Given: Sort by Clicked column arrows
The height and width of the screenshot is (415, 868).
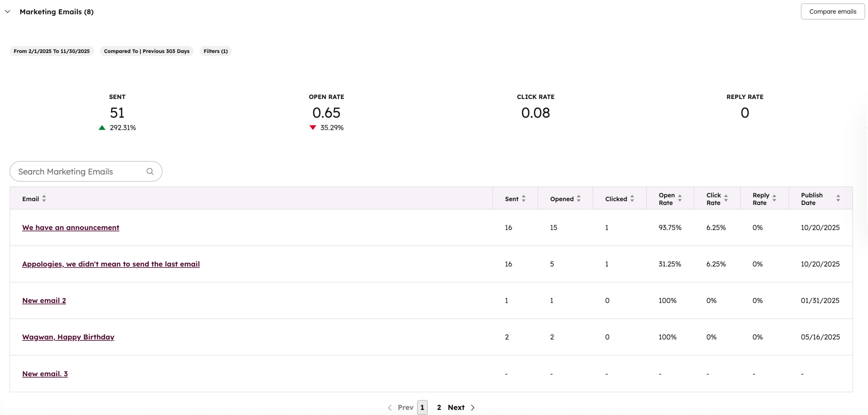Looking at the screenshot, I should [632, 199].
